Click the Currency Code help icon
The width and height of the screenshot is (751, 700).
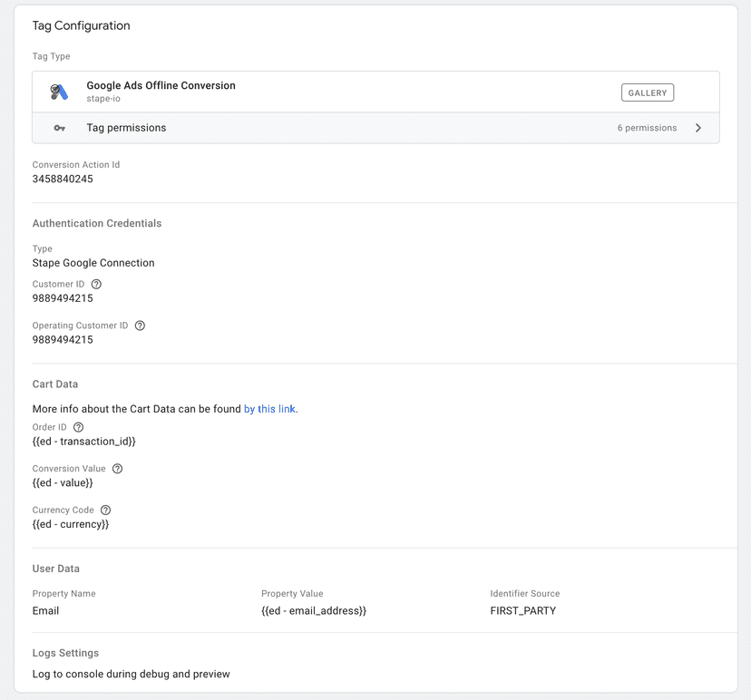coord(105,510)
